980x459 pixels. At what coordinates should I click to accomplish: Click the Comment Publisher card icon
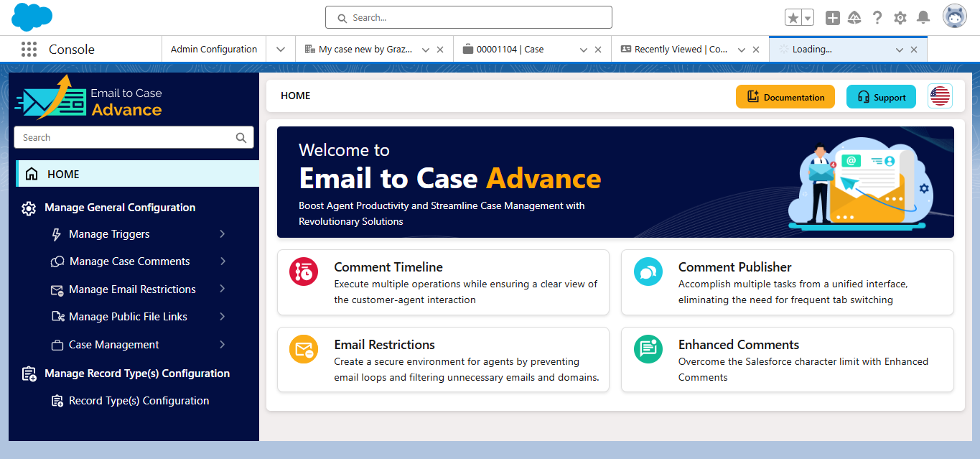coord(648,271)
